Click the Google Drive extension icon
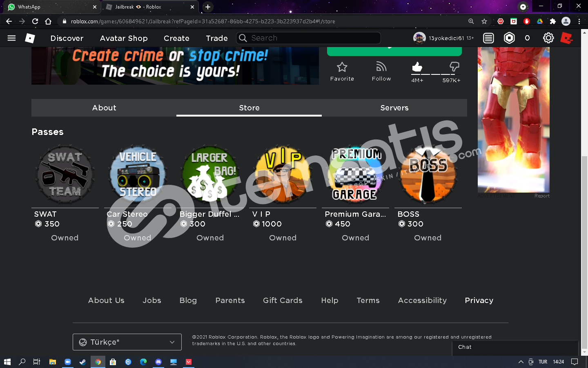Screen dimensions: 588x368 click(x=540, y=21)
